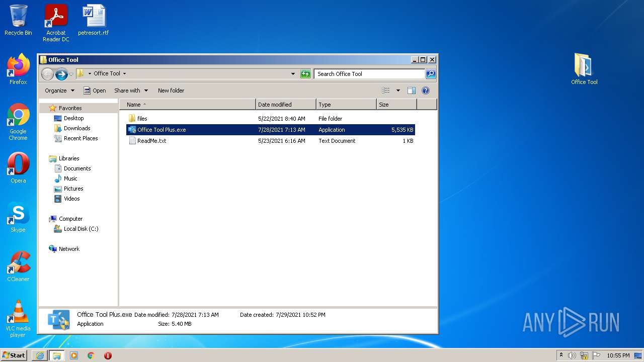Refresh the folder with green refresh icon
The height and width of the screenshot is (362, 644).
click(305, 74)
